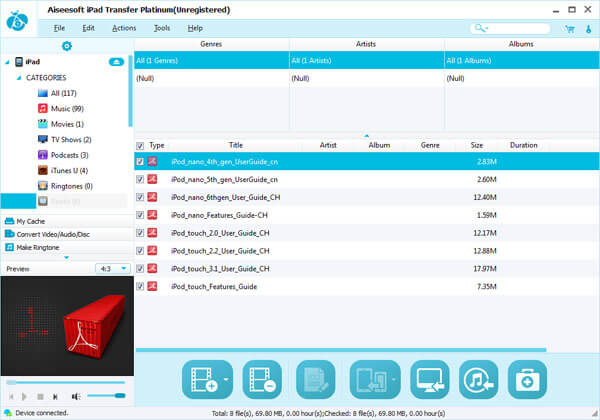
Task: Open My Cache section
Action: tap(67, 221)
